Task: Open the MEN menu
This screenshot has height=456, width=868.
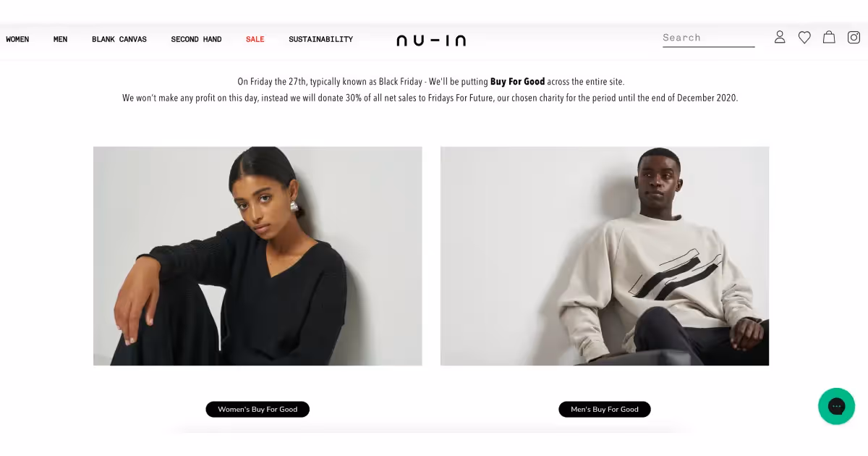Action: click(x=60, y=39)
